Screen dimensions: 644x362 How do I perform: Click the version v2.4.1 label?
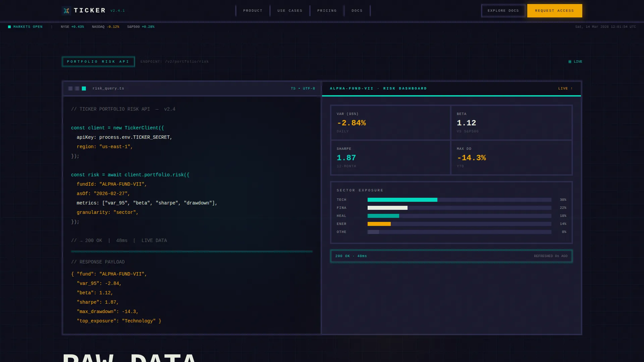(x=117, y=11)
